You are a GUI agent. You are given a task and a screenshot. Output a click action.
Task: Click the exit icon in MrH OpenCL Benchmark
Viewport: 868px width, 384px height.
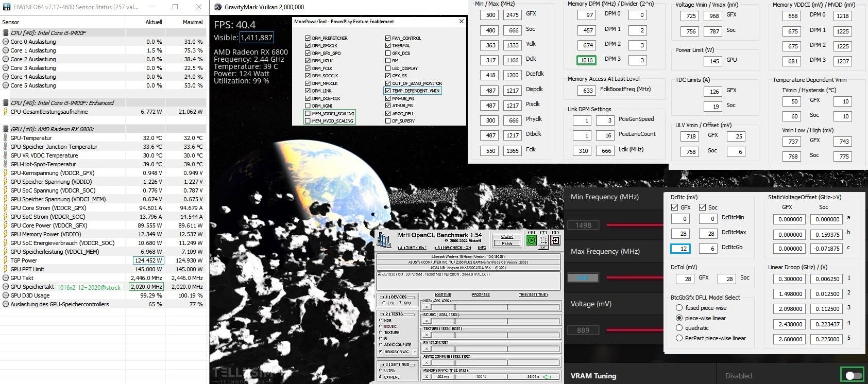555,240
